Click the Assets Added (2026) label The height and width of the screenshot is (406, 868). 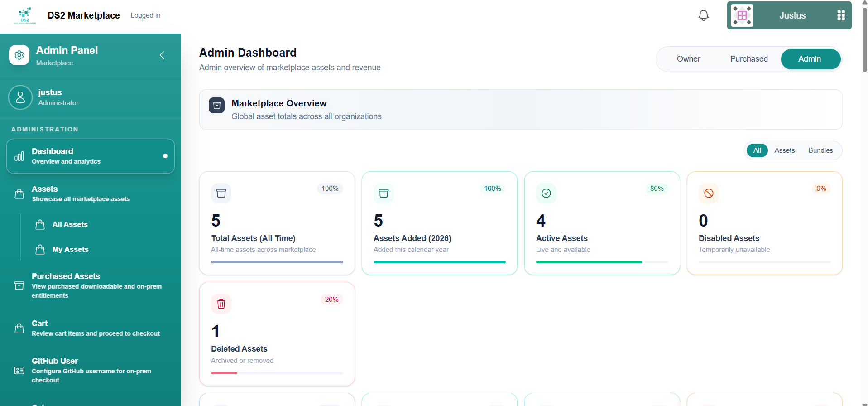click(x=412, y=238)
